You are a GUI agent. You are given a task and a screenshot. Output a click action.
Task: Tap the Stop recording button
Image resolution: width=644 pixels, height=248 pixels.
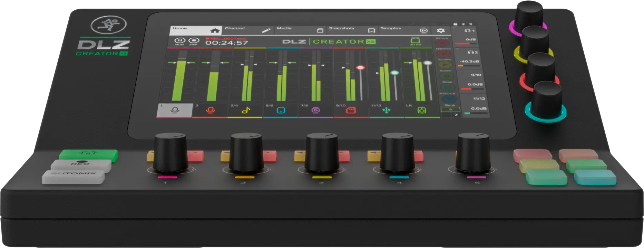tap(194, 41)
